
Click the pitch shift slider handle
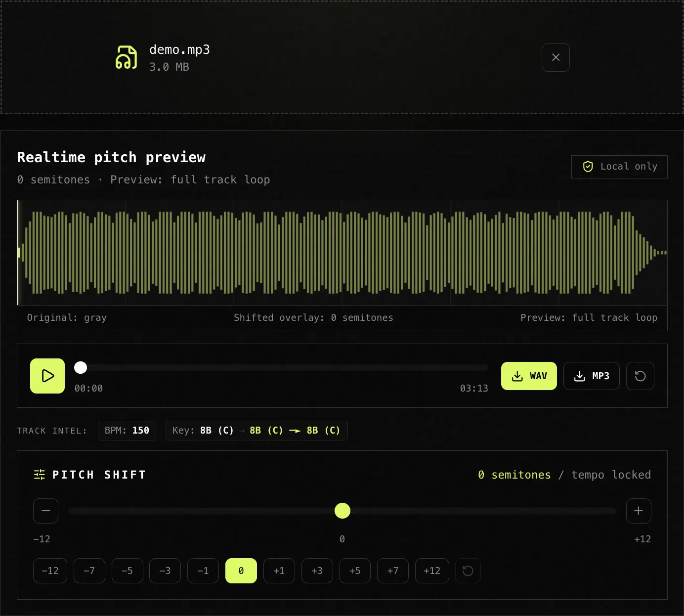(x=342, y=511)
